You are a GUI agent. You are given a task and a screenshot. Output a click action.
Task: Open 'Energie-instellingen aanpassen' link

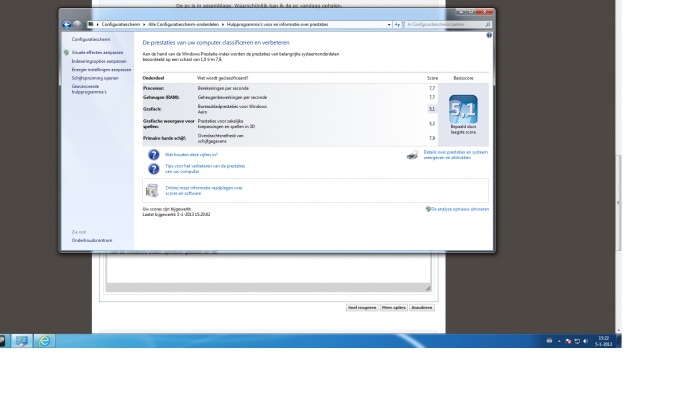coord(101,70)
